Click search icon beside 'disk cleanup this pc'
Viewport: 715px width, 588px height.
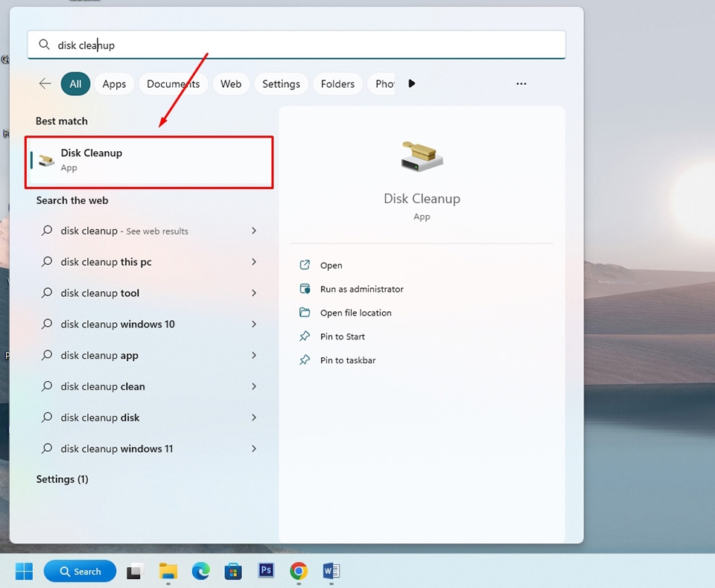(47, 262)
